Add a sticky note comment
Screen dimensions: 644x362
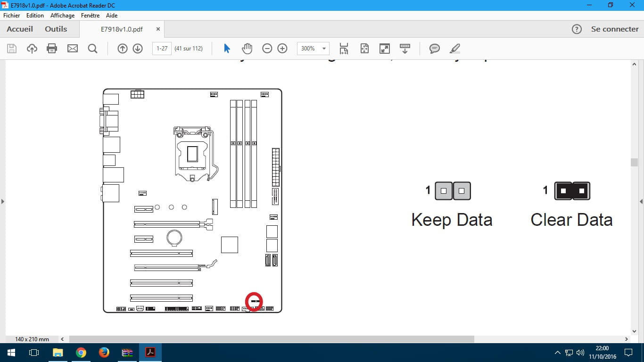coord(434,49)
